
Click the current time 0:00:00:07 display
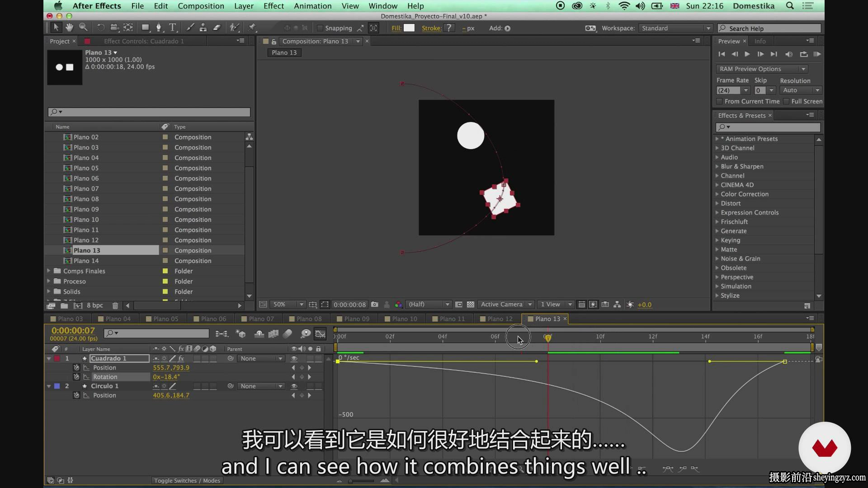pyautogui.click(x=73, y=331)
